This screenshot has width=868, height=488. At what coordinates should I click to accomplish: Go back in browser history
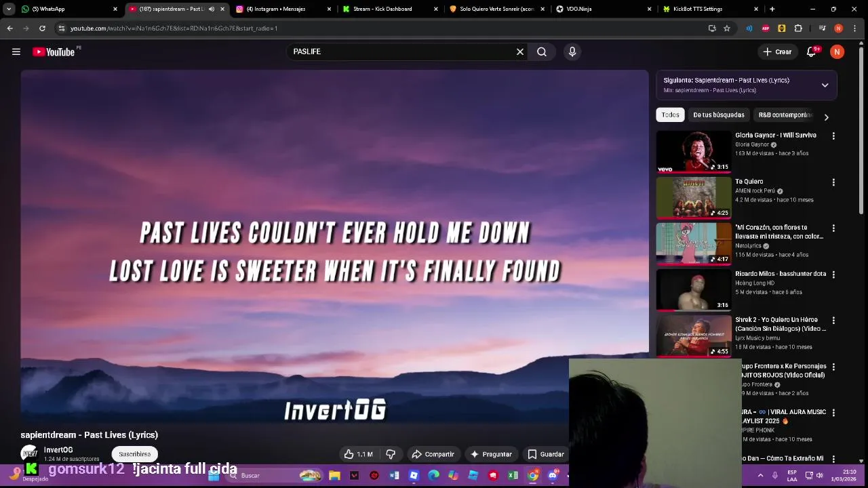9,28
